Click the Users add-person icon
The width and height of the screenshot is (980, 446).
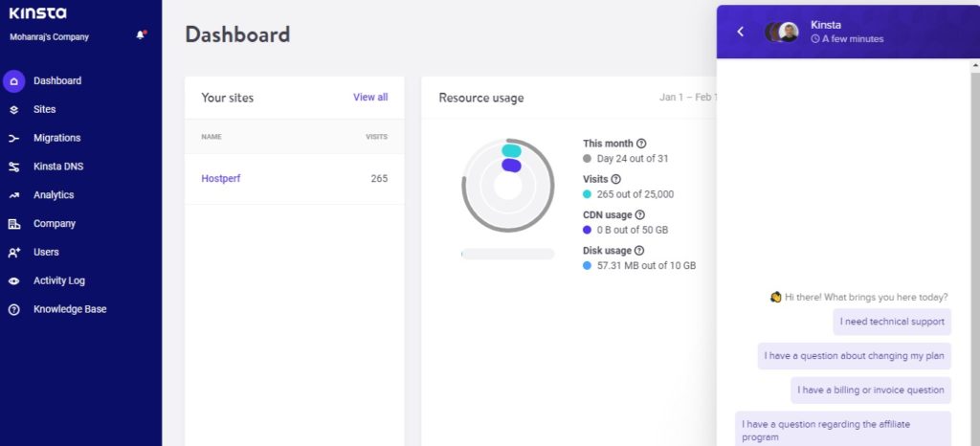13,253
